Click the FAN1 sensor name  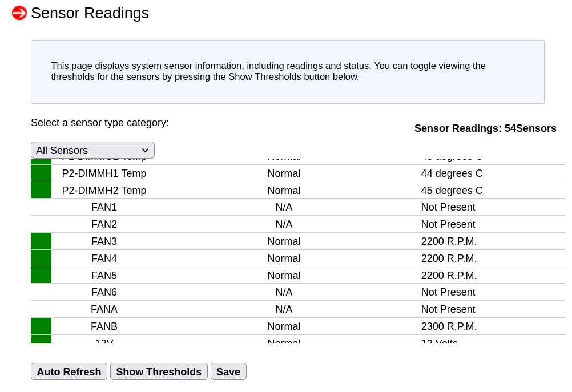pyautogui.click(x=104, y=207)
